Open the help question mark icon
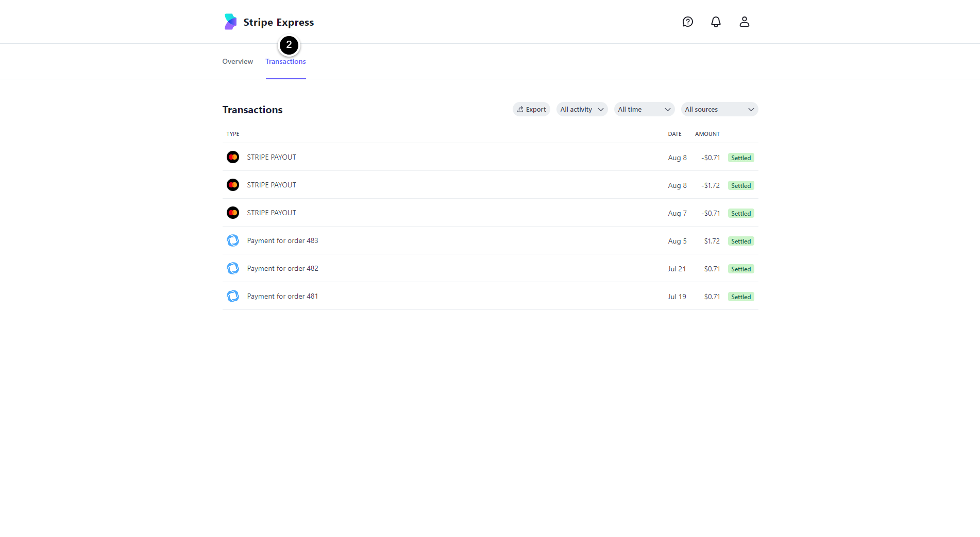 687,22
